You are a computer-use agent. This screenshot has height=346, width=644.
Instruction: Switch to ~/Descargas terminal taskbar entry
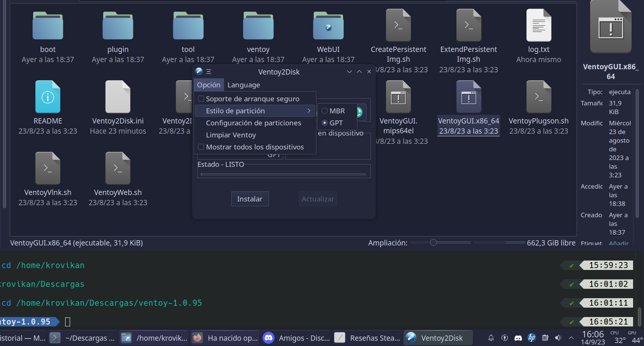[82, 338]
